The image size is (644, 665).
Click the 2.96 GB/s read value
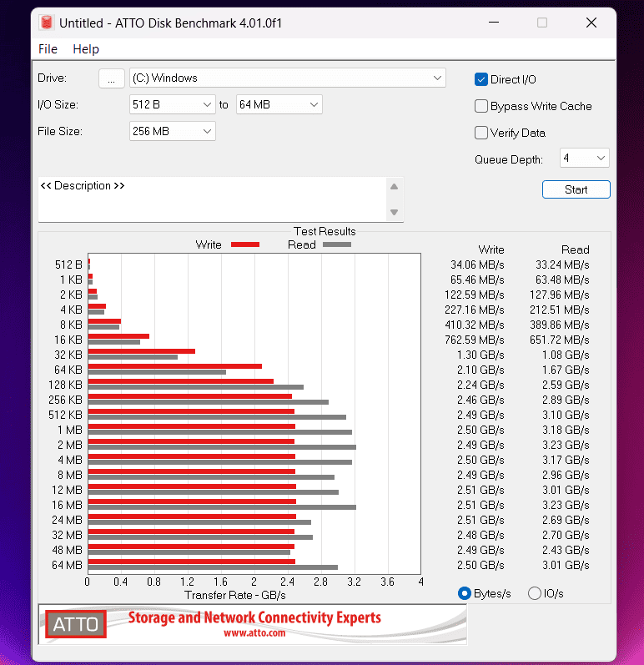pyautogui.click(x=566, y=475)
